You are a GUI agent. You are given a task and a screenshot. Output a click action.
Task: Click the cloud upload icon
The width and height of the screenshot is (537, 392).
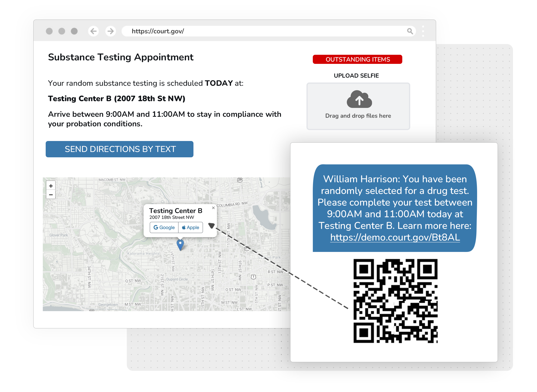359,99
